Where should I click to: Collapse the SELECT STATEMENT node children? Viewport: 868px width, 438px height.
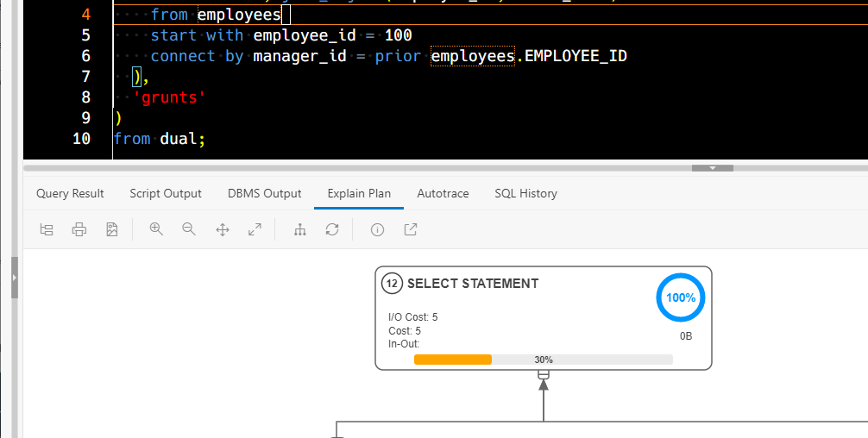(544, 375)
